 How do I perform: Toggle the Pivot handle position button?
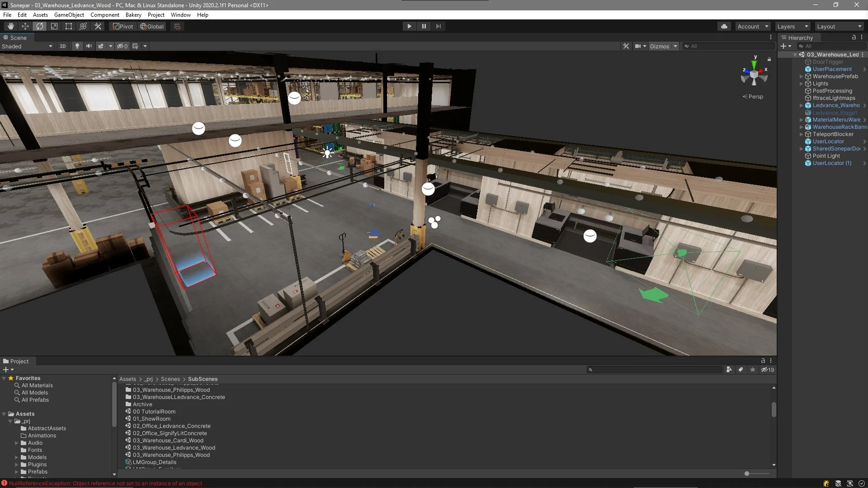pos(123,26)
